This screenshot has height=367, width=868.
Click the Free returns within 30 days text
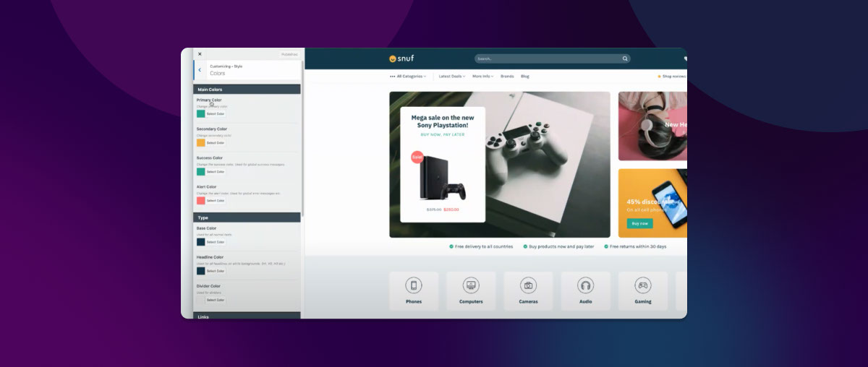pos(638,246)
